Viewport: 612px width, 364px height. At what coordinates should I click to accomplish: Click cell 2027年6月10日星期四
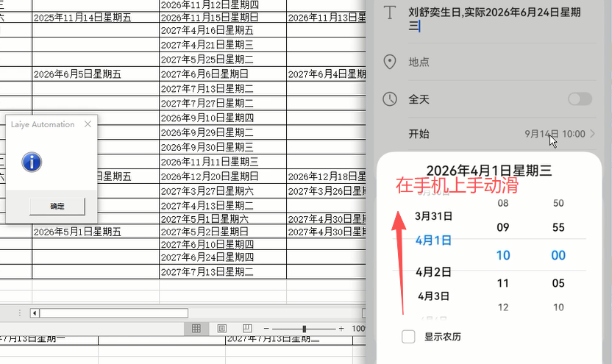click(223, 245)
